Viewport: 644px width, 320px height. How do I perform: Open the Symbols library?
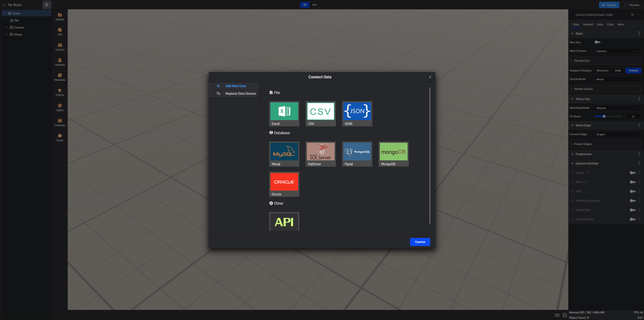tap(60, 62)
